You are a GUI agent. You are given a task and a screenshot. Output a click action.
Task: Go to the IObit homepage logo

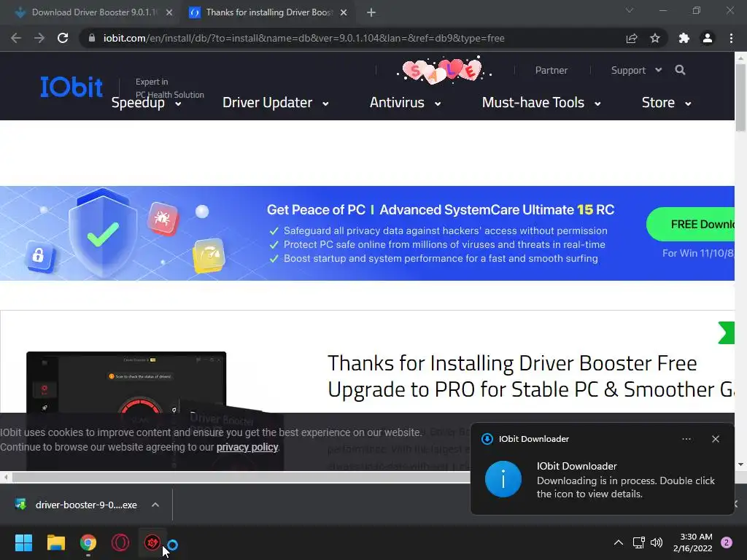(x=71, y=87)
